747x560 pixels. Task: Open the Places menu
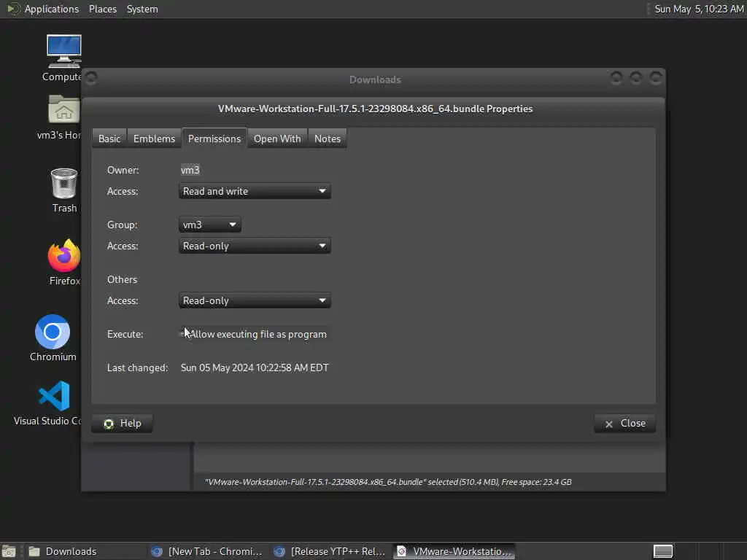(103, 9)
